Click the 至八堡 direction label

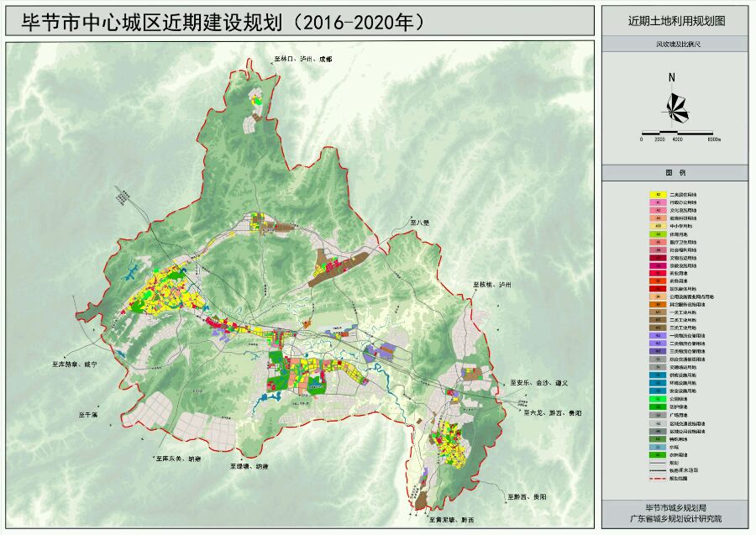coord(419,223)
